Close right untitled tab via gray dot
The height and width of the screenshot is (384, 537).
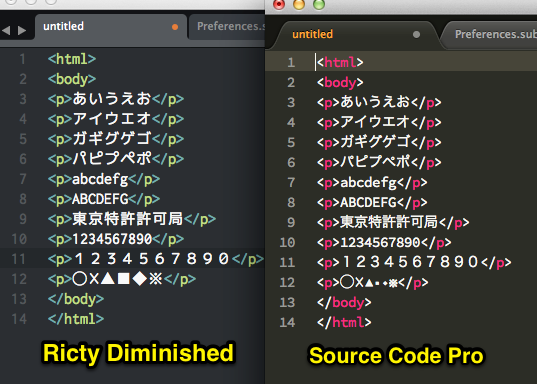[x=416, y=35]
